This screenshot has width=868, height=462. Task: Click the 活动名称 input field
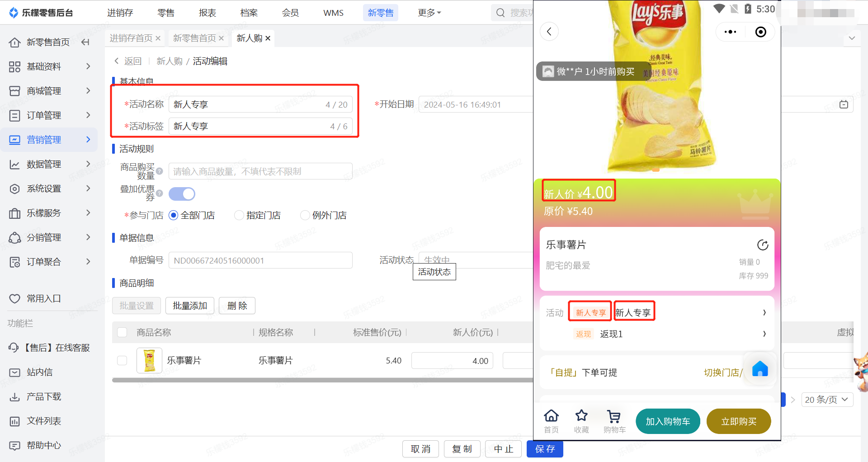pos(260,104)
